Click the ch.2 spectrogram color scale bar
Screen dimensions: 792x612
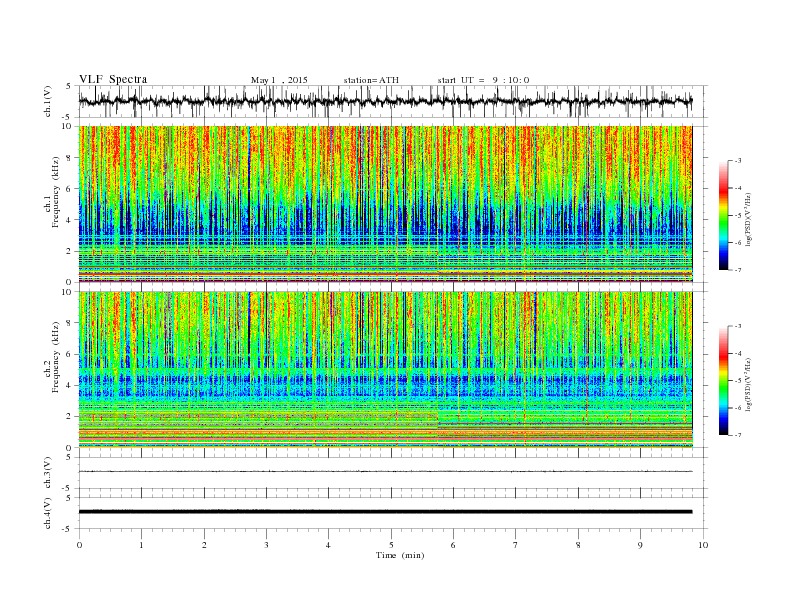coord(723,381)
